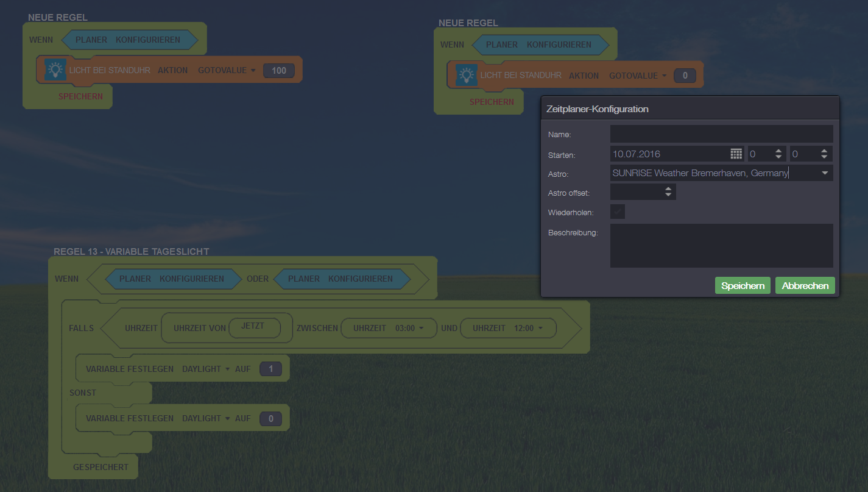The image size is (868, 492).
Task: Click Speichern button in the dialog
Action: (743, 286)
